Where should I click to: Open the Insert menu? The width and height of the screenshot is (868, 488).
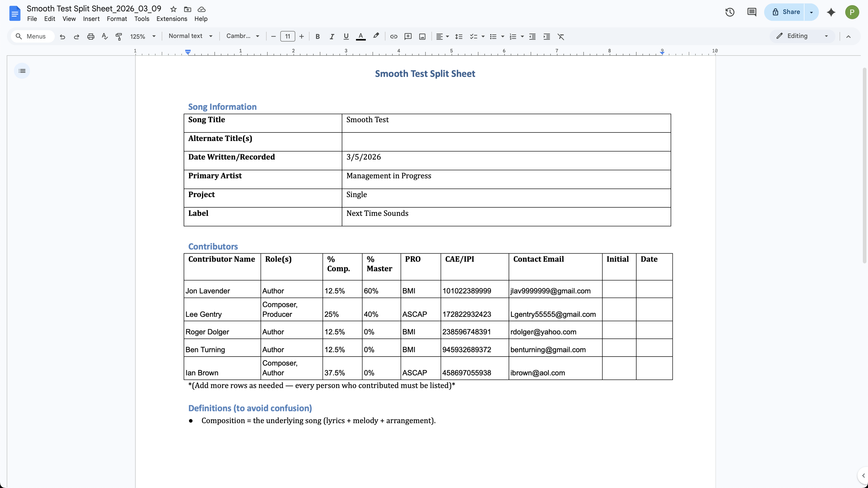pos(91,19)
